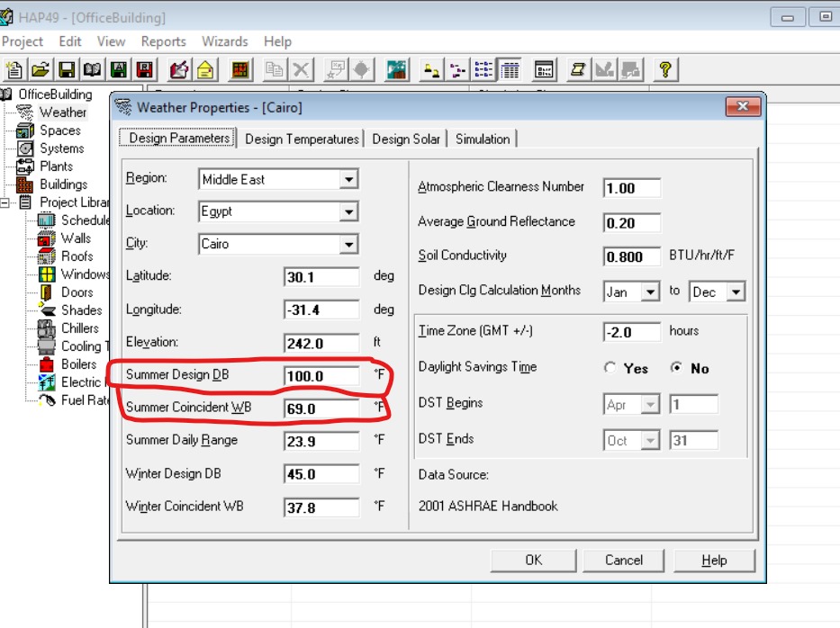Image resolution: width=840 pixels, height=628 pixels.
Task: Open the City dropdown showing Cairo
Action: 348,245
